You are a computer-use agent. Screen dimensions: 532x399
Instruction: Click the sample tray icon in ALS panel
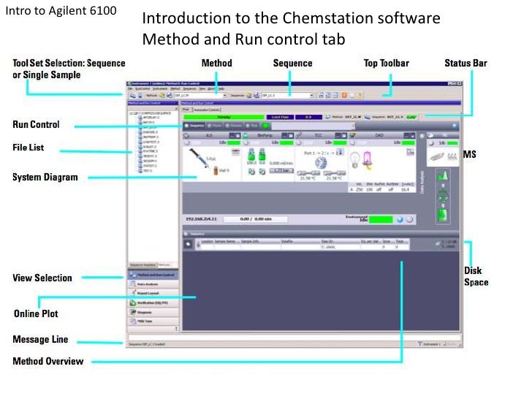235,152
